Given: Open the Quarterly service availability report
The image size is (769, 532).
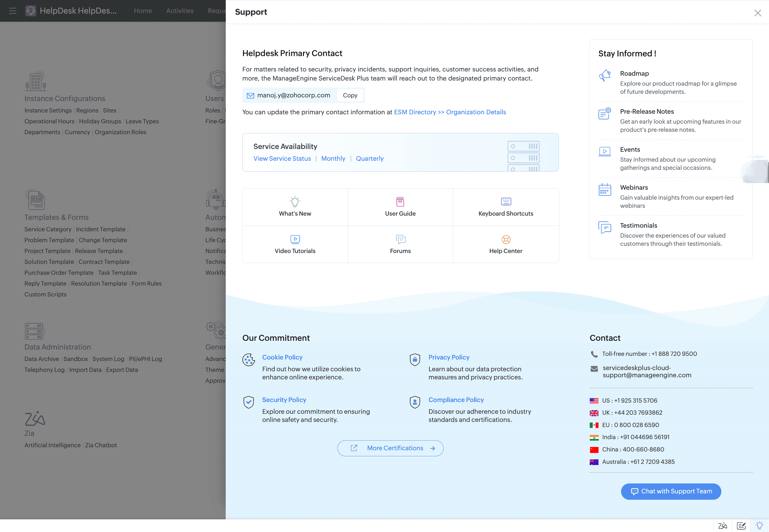Looking at the screenshot, I should (x=369, y=159).
